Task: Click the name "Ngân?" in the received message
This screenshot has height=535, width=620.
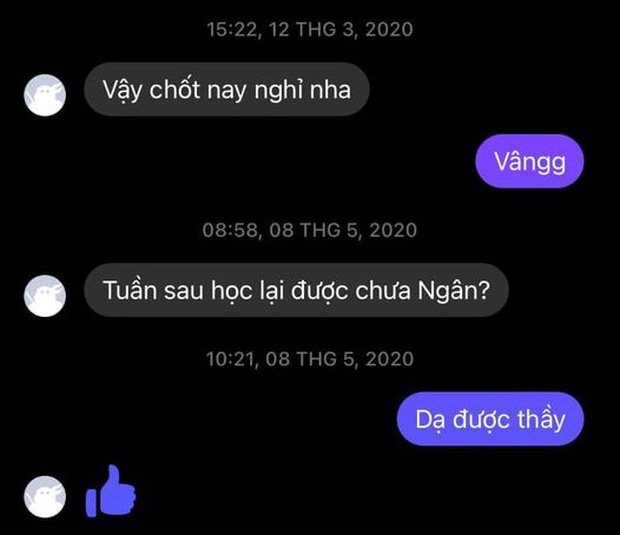Action: (x=454, y=291)
